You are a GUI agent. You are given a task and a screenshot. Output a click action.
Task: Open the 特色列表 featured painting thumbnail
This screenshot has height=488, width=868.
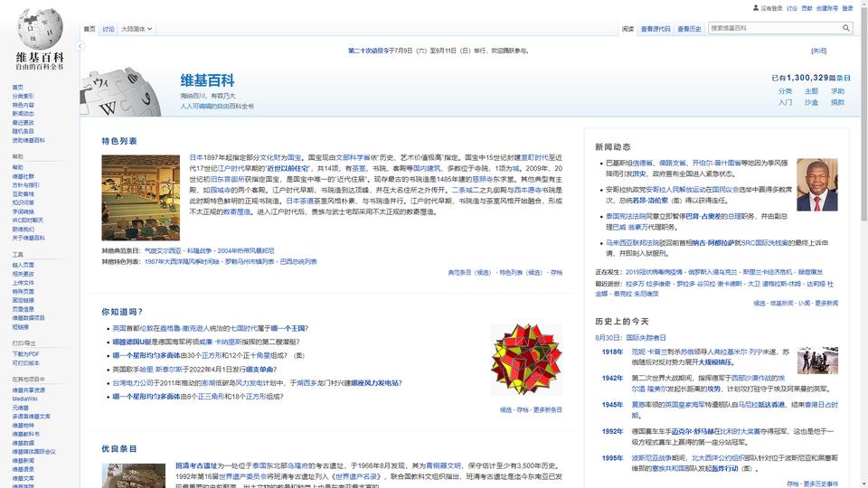(x=141, y=198)
